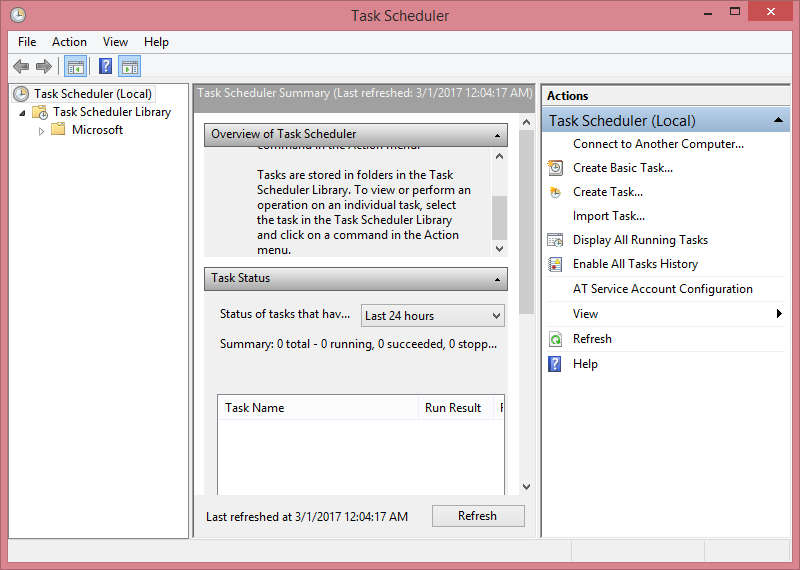Viewport: 800px width, 570px height.
Task: Collapse the Task Status section
Action: click(497, 279)
